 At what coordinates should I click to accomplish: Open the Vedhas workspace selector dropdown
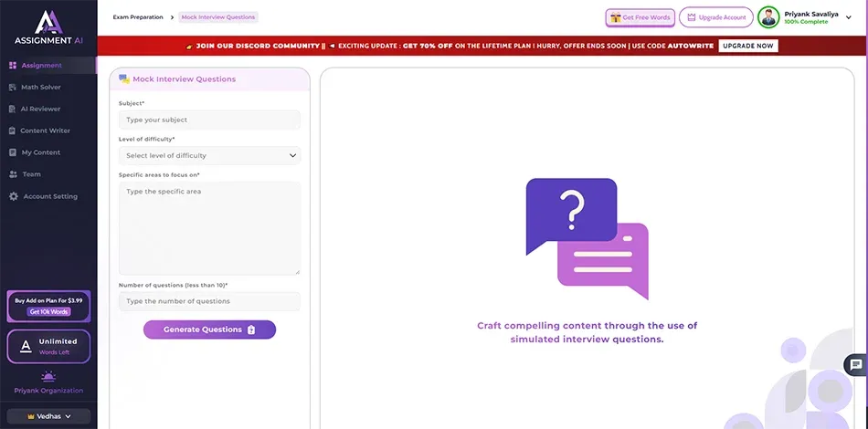[x=48, y=416]
